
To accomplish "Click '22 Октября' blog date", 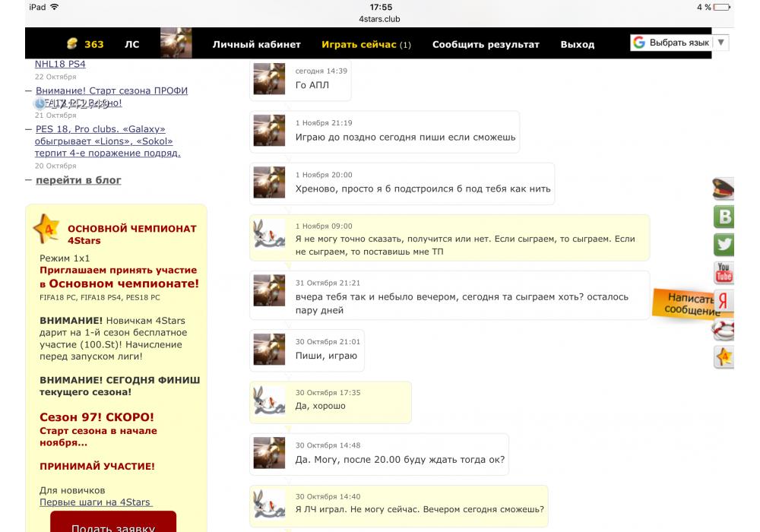I will pos(55,77).
